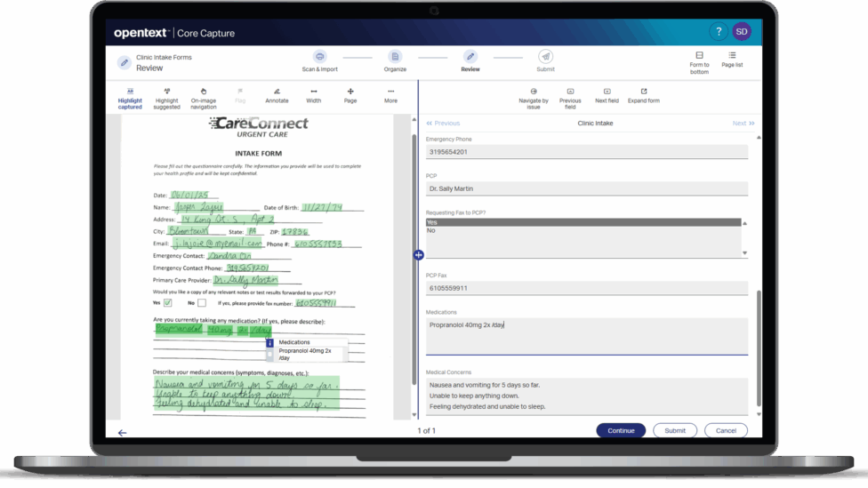
Task: Click the Emergency Phone field
Action: (x=586, y=152)
